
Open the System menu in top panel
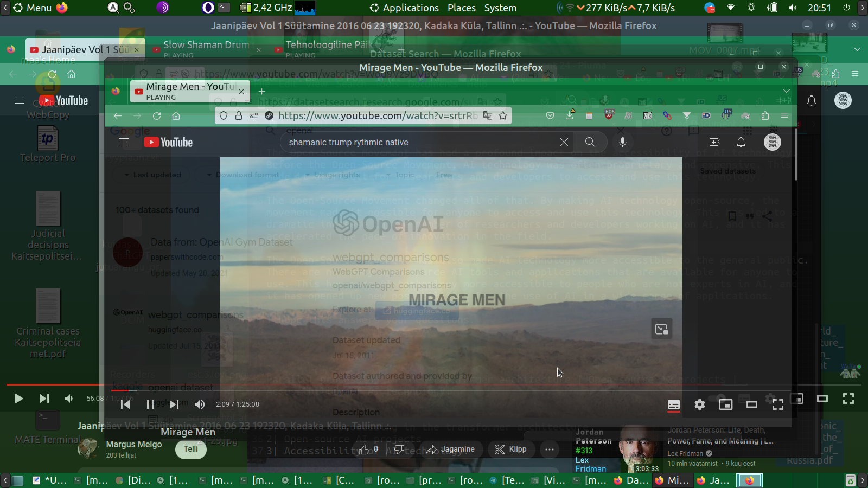(x=500, y=8)
